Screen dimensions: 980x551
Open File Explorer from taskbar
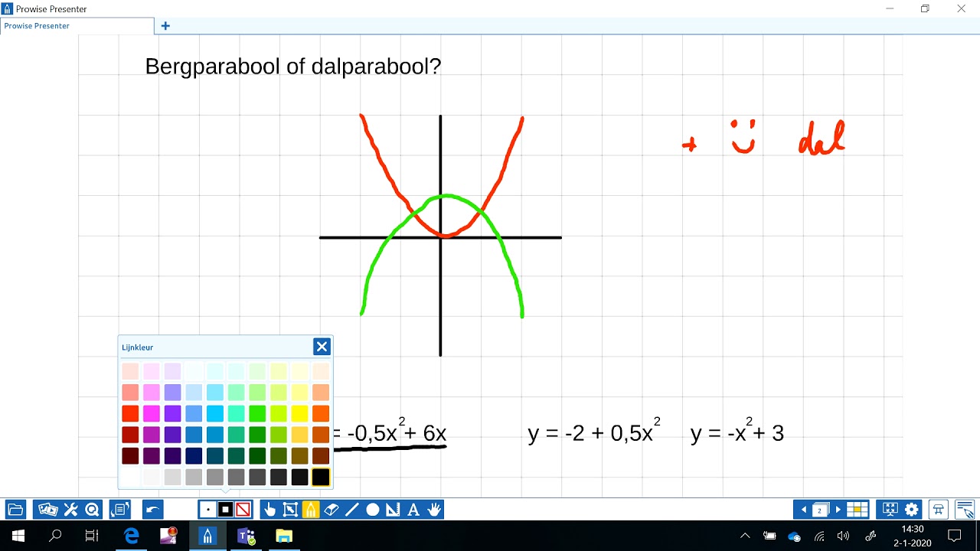[x=284, y=536]
